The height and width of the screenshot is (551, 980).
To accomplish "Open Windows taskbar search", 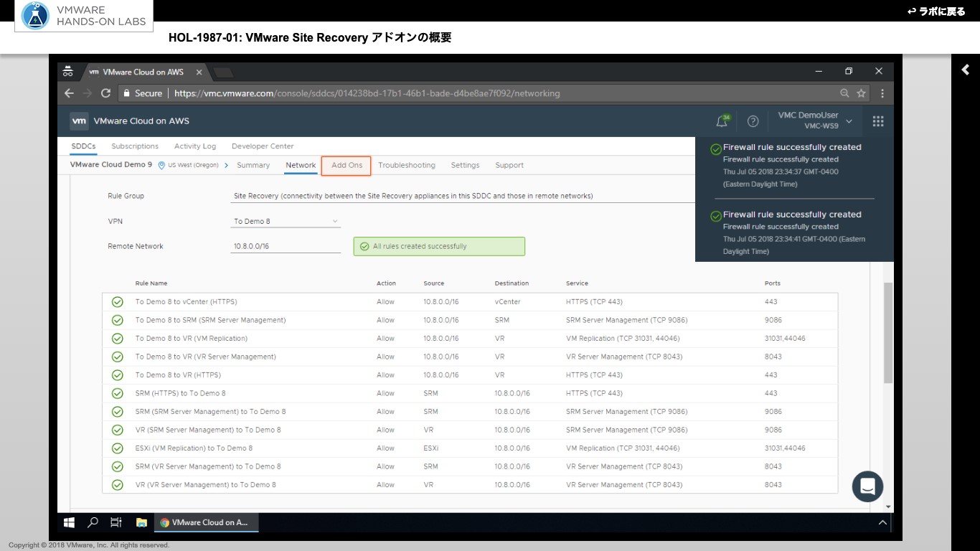I will (93, 522).
